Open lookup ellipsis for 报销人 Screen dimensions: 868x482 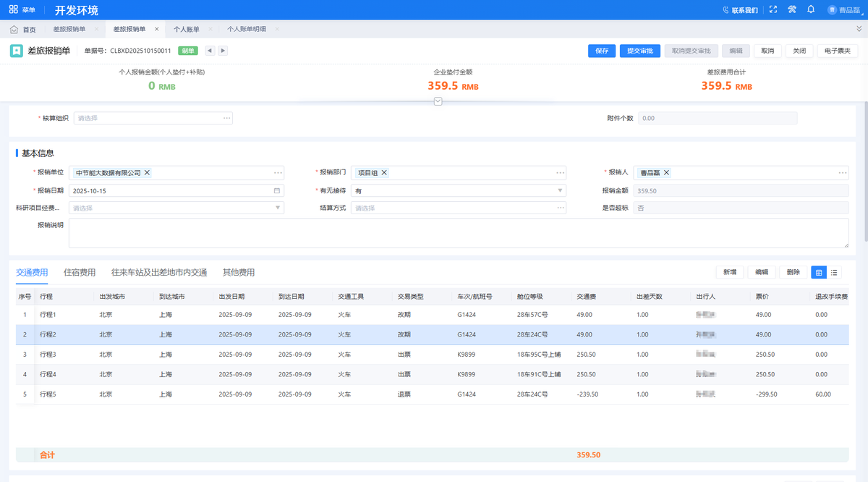[843, 173]
